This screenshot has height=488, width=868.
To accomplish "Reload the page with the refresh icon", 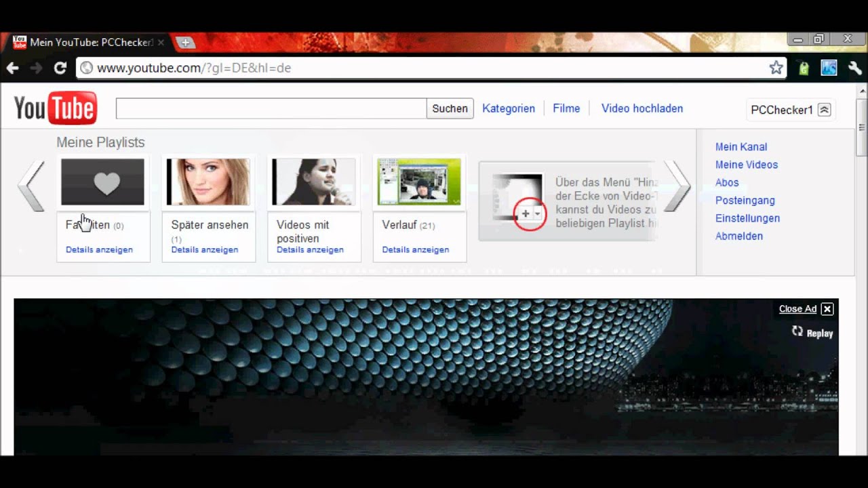I will pyautogui.click(x=60, y=68).
